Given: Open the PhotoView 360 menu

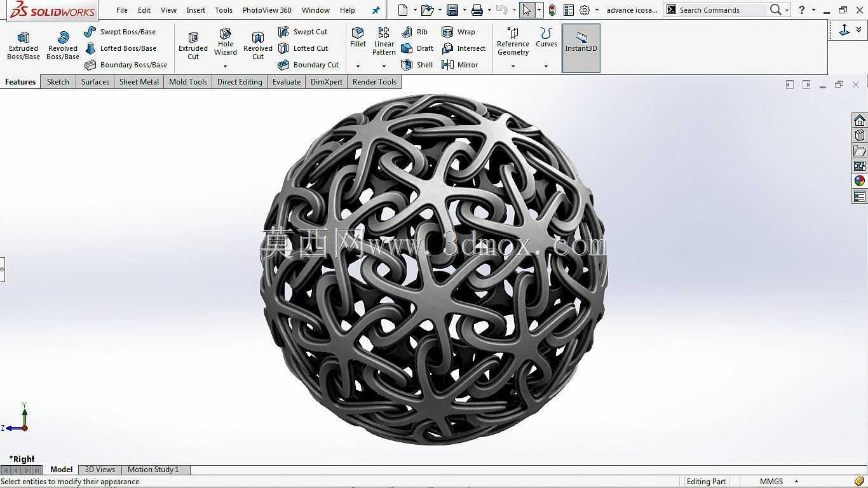Looking at the screenshot, I should tap(267, 10).
